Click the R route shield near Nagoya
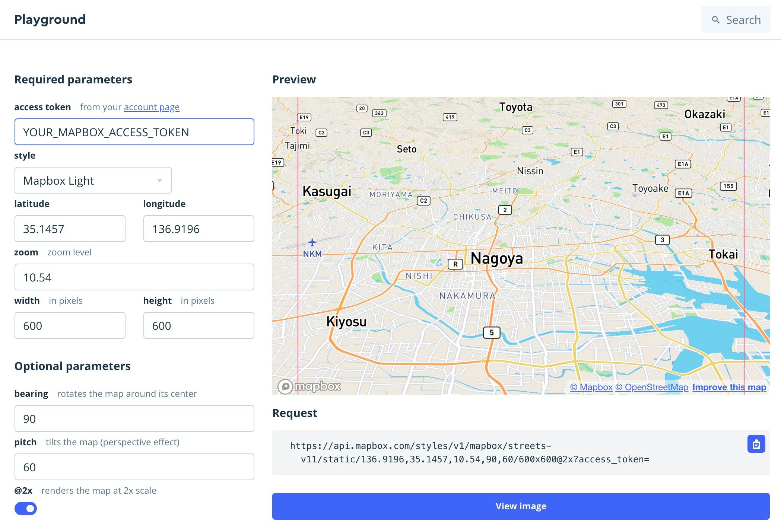Screen dimensions: 781x532 tap(455, 264)
